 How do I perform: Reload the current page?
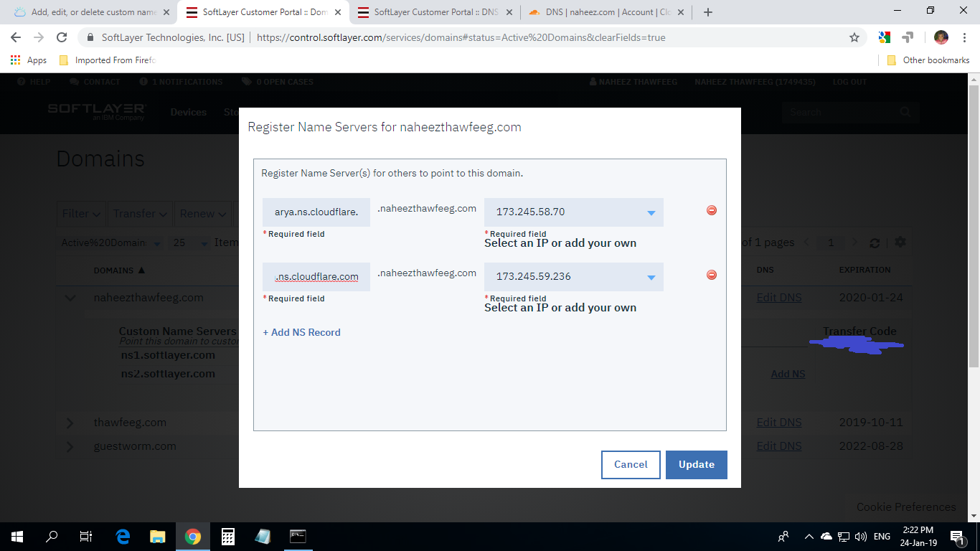[62, 37]
